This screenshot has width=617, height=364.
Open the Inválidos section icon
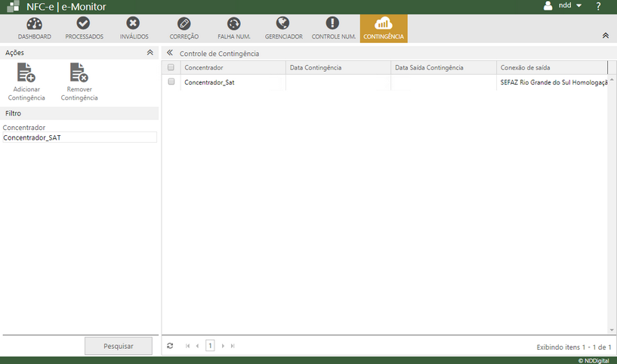coord(134,24)
